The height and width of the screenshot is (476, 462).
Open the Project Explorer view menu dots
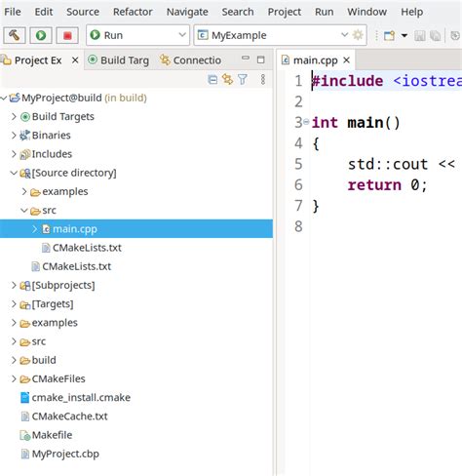click(x=263, y=79)
